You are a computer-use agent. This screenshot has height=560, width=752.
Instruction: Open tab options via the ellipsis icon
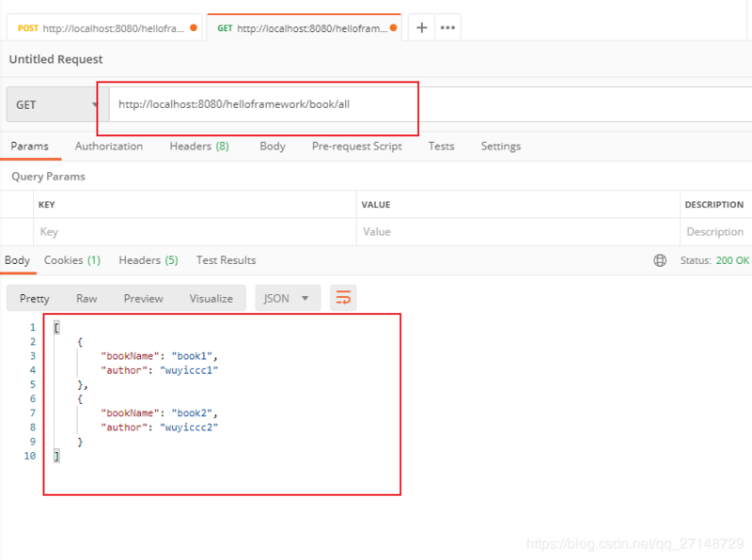[x=447, y=27]
